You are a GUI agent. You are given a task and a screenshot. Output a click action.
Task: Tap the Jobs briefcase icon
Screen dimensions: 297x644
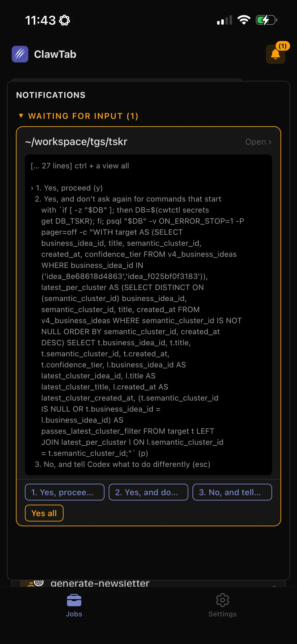tap(74, 600)
